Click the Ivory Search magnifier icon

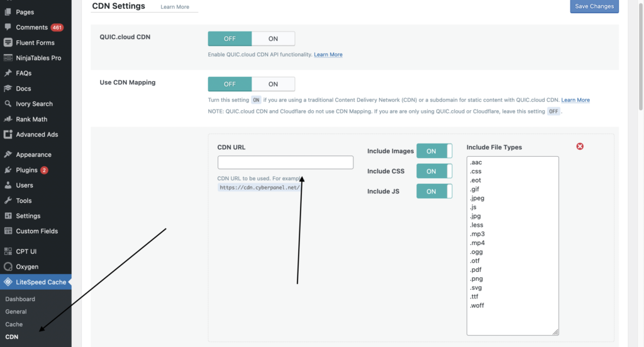8,104
